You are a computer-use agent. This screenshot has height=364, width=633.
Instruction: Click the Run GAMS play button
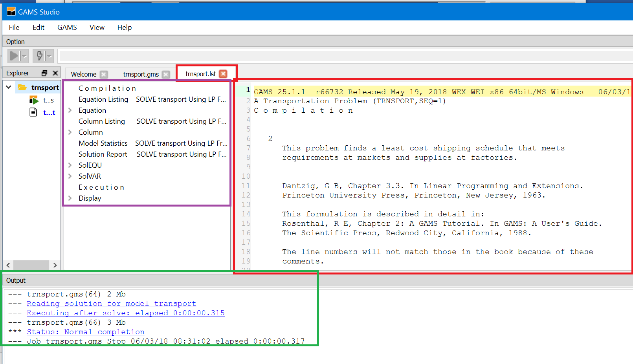pos(14,56)
